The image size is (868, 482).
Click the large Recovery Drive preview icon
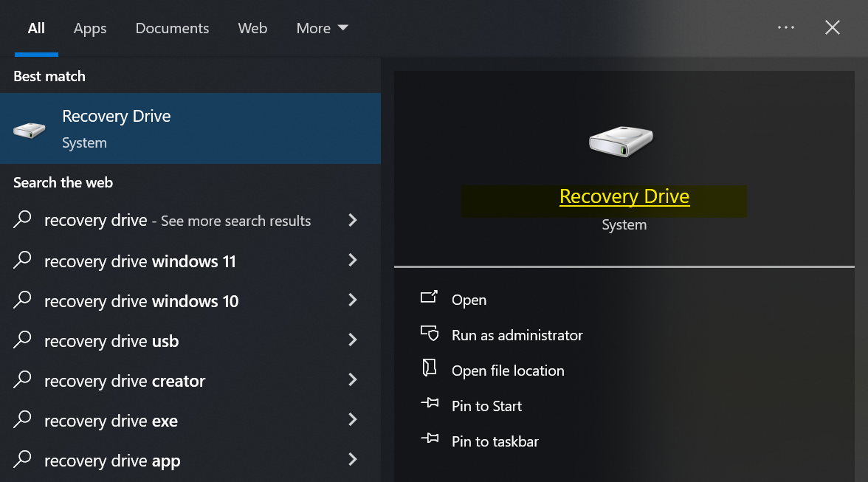tap(621, 140)
